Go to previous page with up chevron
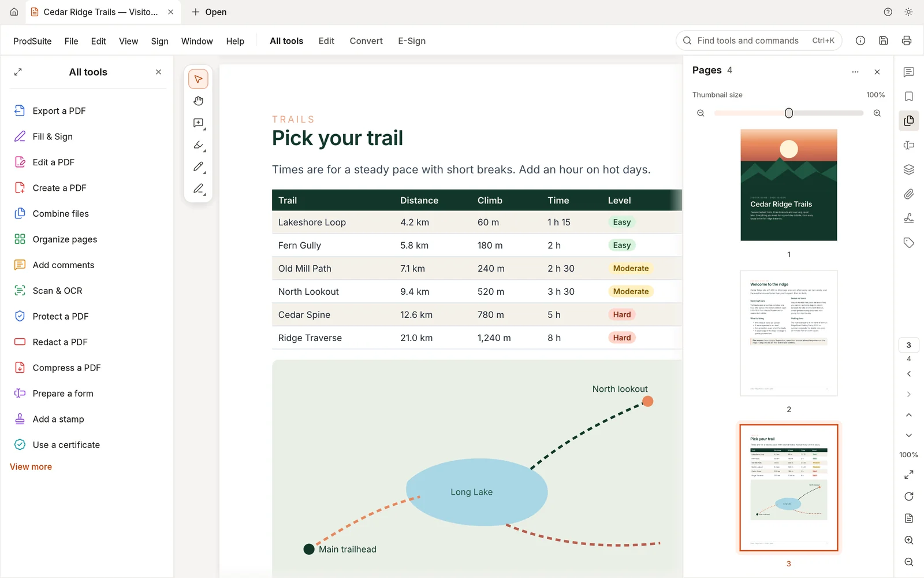The height and width of the screenshot is (578, 924). point(909,415)
